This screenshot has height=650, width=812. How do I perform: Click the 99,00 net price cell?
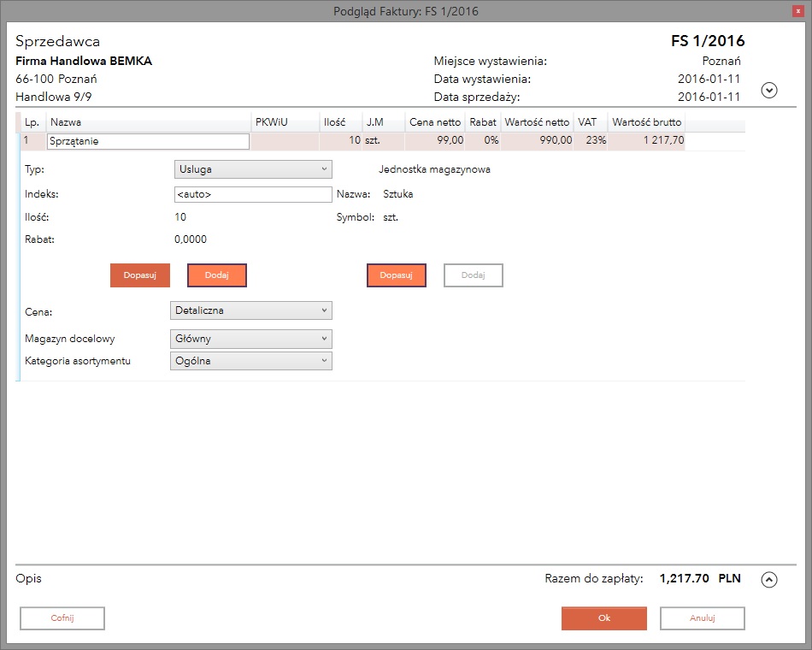(x=435, y=140)
